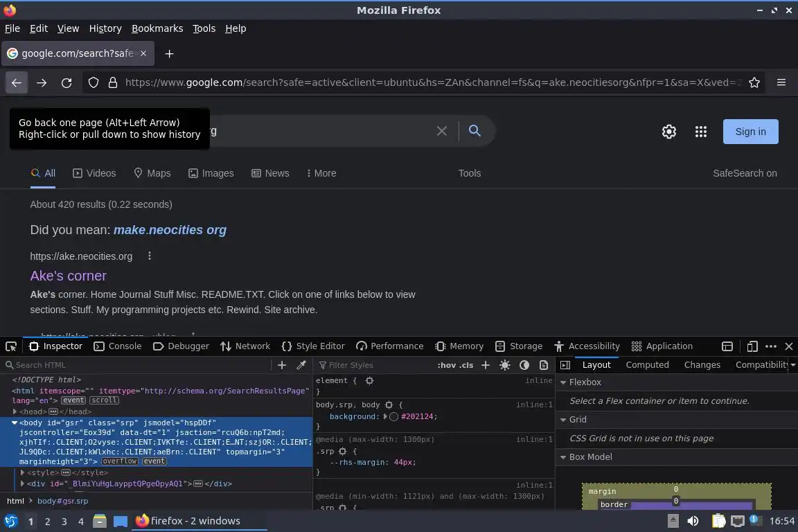The width and height of the screenshot is (798, 532).
Task: Show site security padlock info
Action: (x=113, y=82)
